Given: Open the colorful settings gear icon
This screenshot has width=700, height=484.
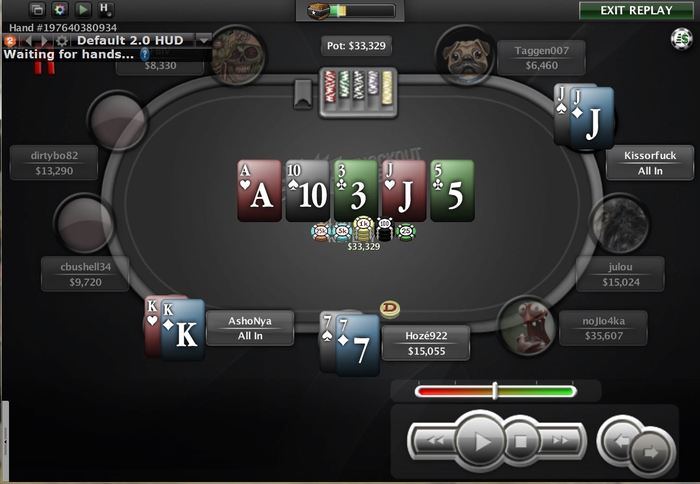Looking at the screenshot, I should [59, 9].
